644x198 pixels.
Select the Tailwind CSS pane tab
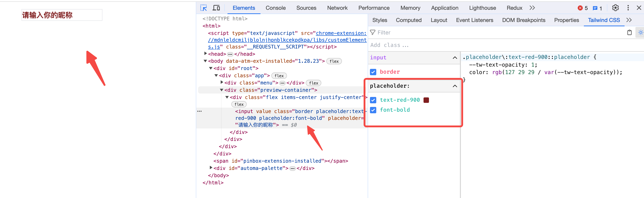tap(604, 20)
